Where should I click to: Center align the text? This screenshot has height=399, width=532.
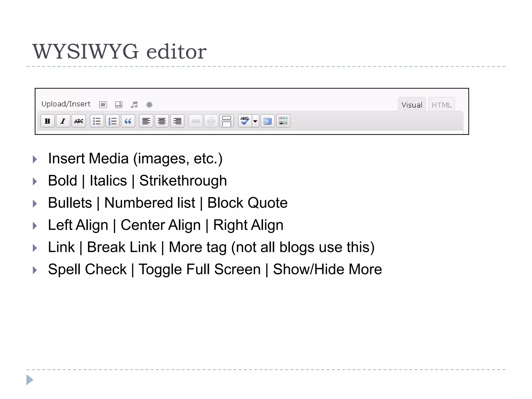(x=162, y=121)
